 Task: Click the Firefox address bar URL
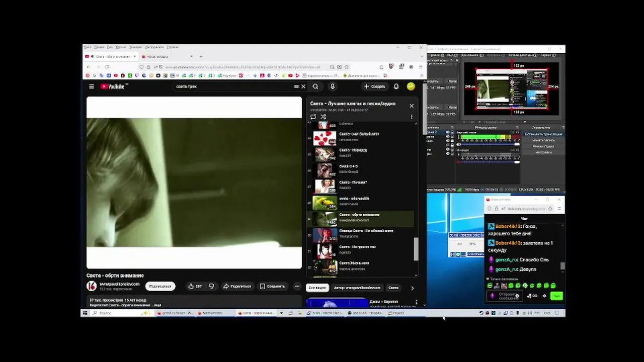243,67
